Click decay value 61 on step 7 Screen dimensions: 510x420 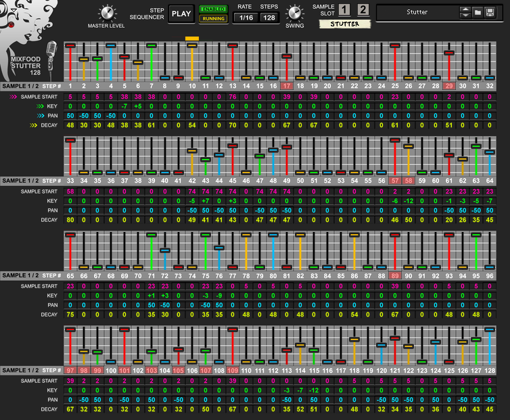tap(152, 125)
